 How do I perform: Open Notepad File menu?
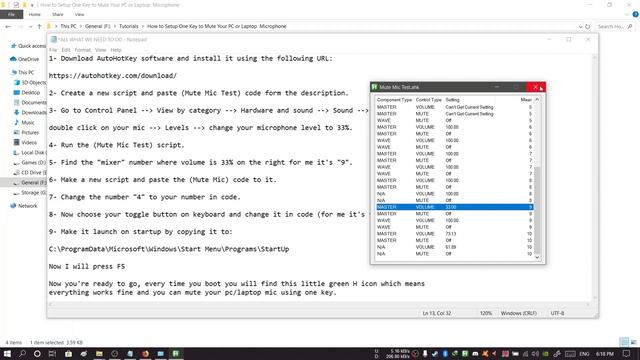(53, 50)
